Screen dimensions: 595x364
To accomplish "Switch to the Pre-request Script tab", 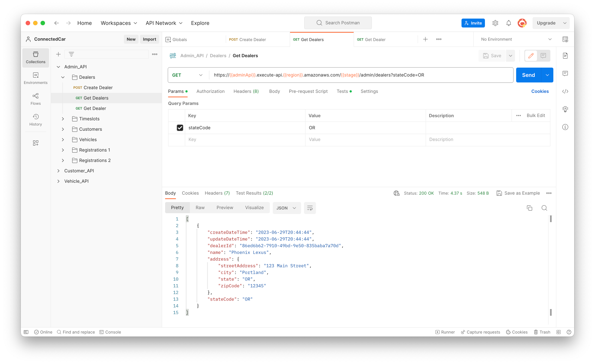I will pyautogui.click(x=308, y=91).
